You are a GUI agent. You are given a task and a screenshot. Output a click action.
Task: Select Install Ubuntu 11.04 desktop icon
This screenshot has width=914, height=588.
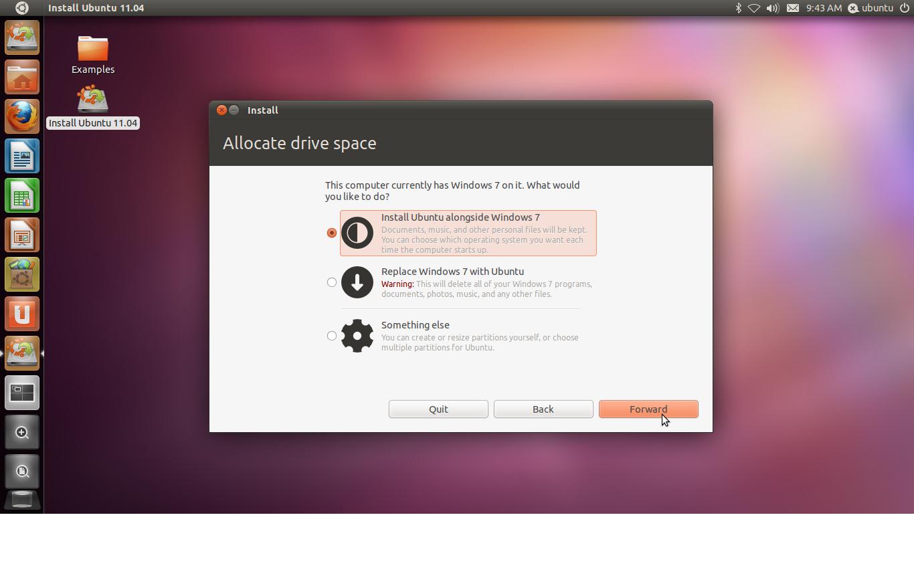pyautogui.click(x=93, y=107)
